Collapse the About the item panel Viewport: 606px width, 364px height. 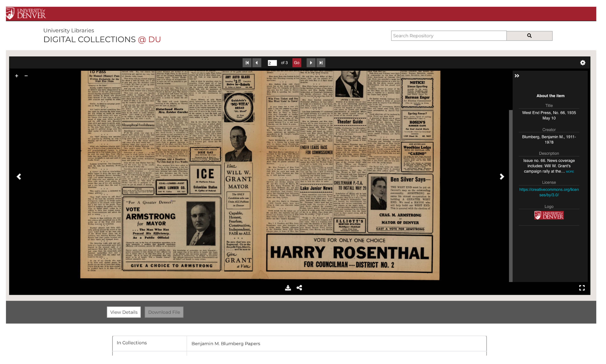[x=517, y=76]
